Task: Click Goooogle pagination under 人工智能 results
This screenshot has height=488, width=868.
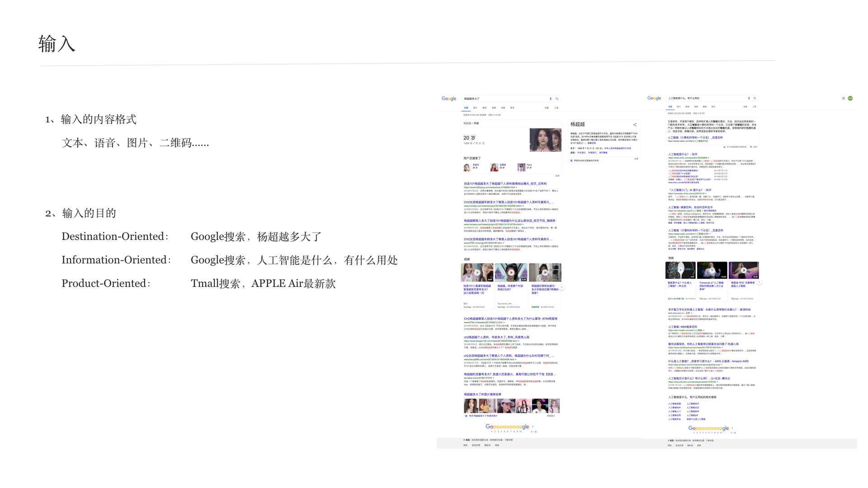Action: point(708,428)
